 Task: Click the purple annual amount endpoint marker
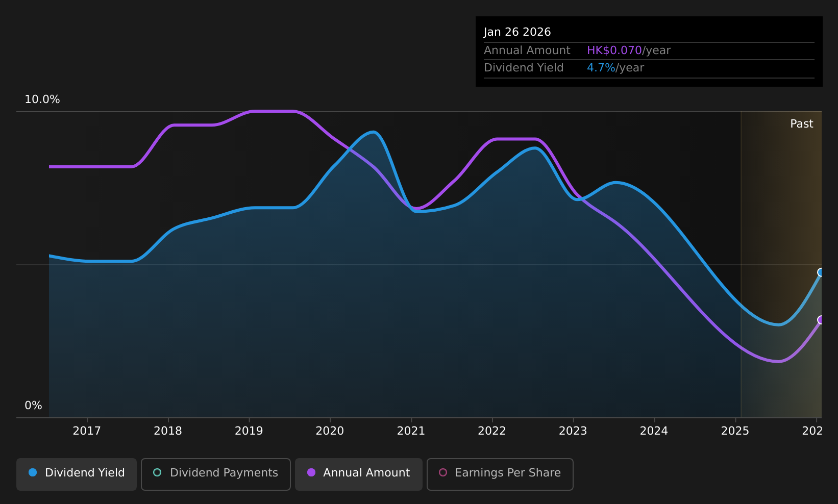pos(821,320)
